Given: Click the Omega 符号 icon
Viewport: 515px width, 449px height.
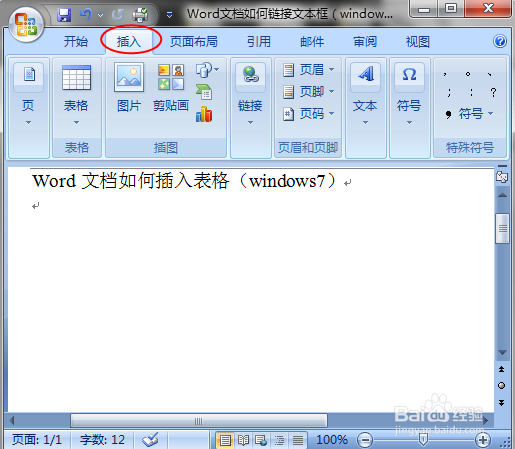Looking at the screenshot, I should 409,75.
